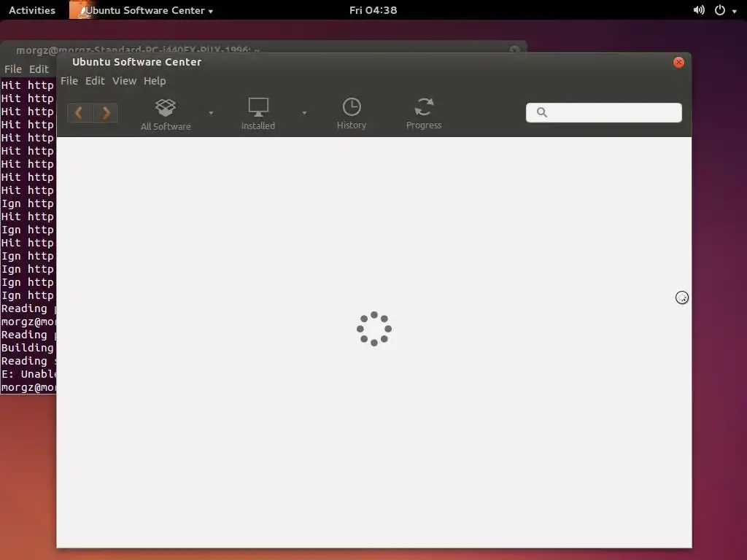The image size is (747, 560).
Task: Open Software Center File menu
Action: pos(69,81)
